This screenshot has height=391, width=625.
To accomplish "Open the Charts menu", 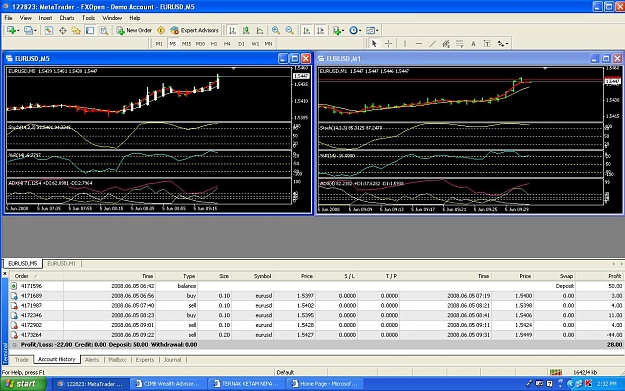I will (x=67, y=18).
